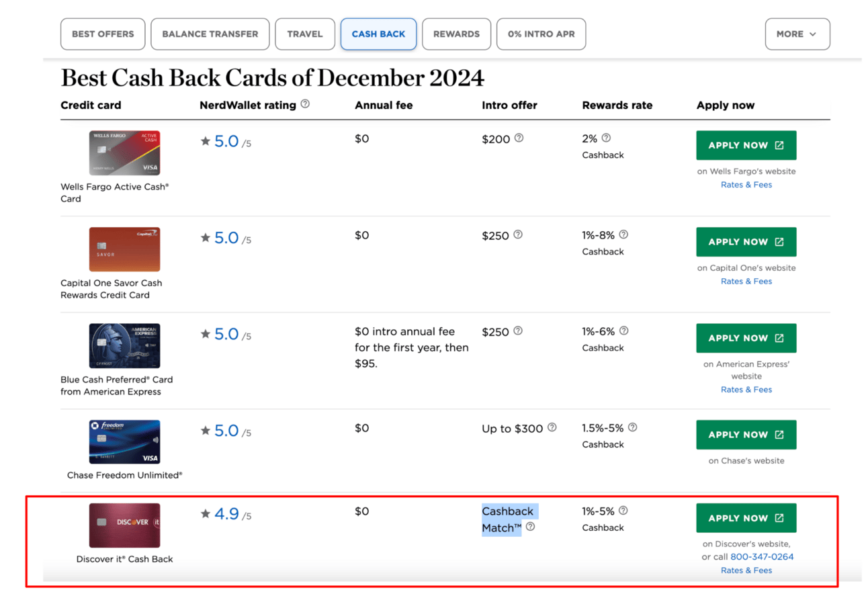Click help icon next to $200 intro offer

coord(519,138)
